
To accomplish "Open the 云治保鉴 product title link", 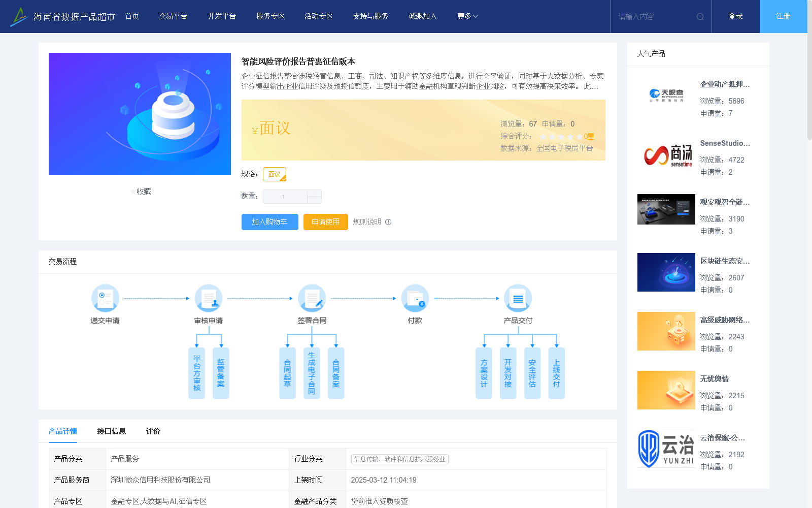I will click(723, 438).
